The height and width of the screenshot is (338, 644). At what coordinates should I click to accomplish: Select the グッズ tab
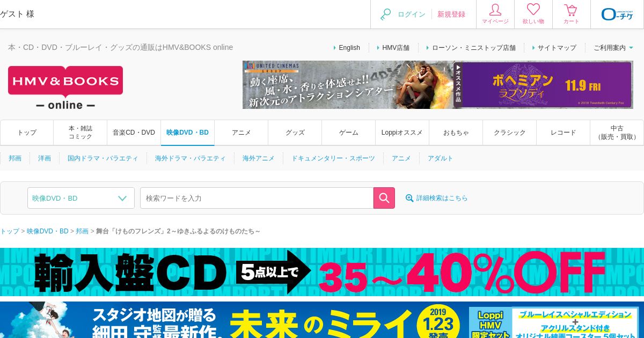tap(295, 133)
